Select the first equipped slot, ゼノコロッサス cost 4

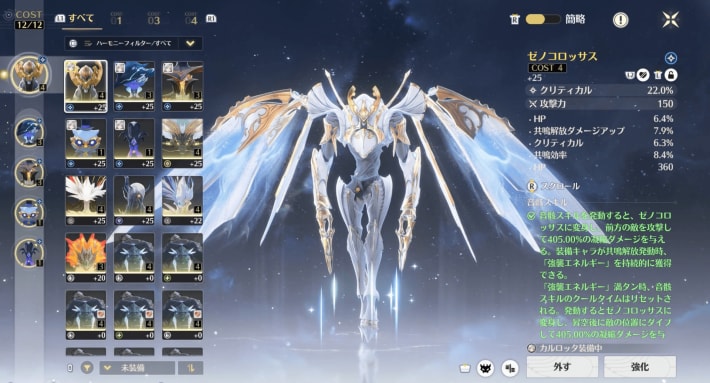tap(29, 74)
